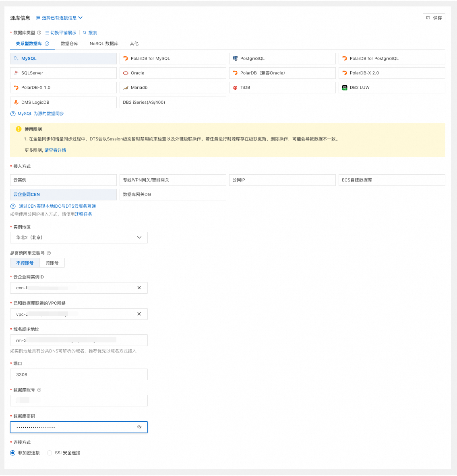Clear the 云企业网实例ID field

click(x=139, y=288)
